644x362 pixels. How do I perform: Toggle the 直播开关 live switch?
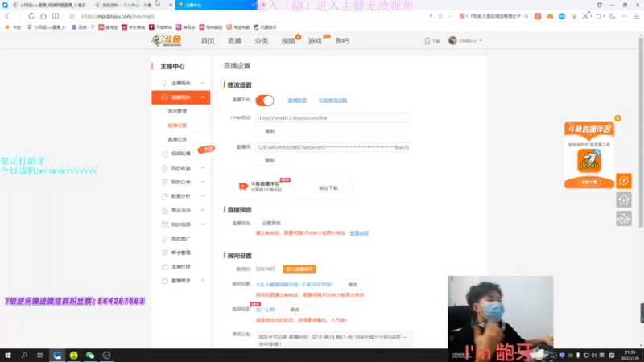pos(265,100)
